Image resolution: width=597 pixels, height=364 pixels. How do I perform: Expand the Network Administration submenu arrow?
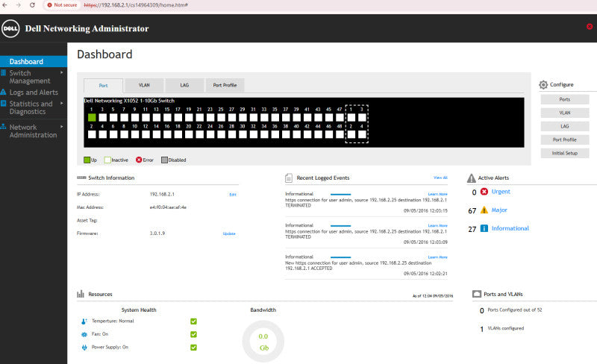61,126
